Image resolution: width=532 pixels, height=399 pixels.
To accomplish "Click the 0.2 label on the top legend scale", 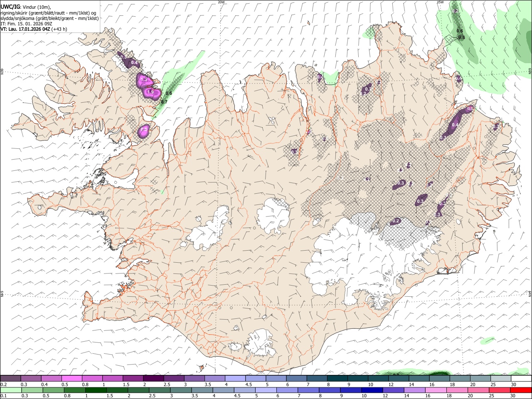I will (4, 384).
